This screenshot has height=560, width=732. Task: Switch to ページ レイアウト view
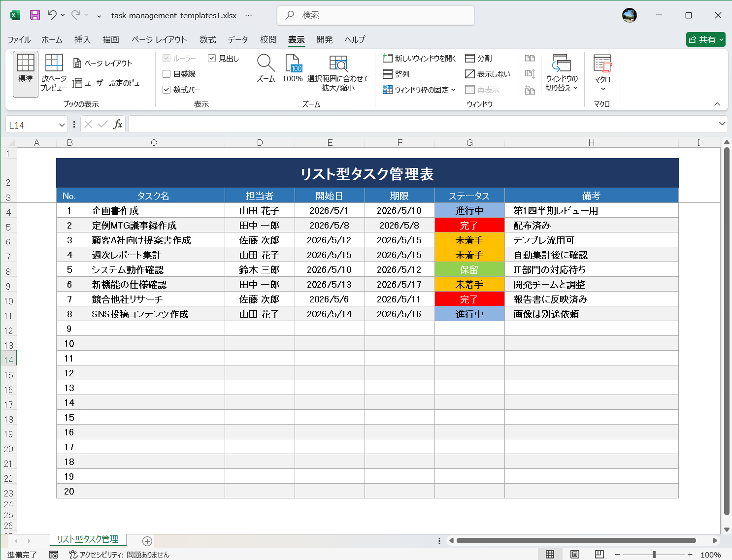[103, 63]
